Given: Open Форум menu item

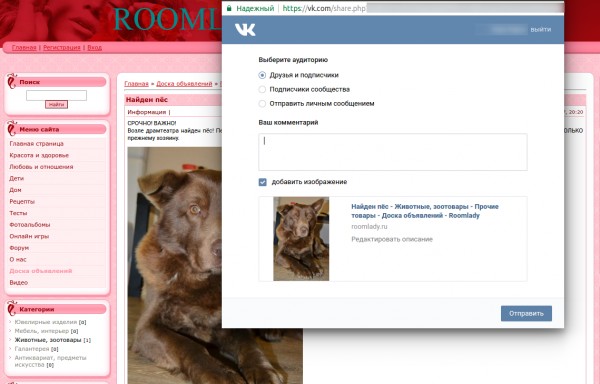Looking at the screenshot, I should click(19, 248).
